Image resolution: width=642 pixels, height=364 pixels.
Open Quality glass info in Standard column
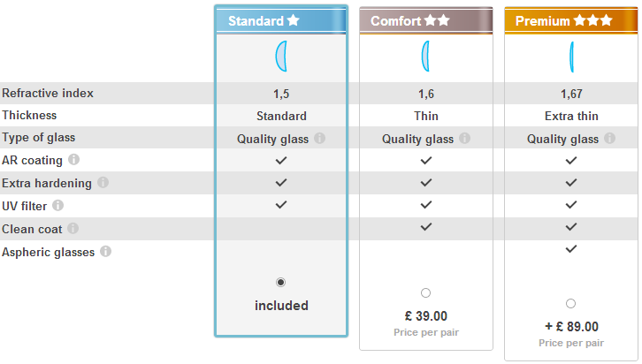[320, 138]
